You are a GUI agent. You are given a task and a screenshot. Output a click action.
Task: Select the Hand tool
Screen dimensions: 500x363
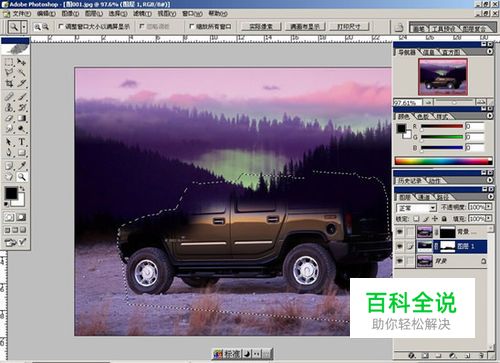(x=9, y=176)
